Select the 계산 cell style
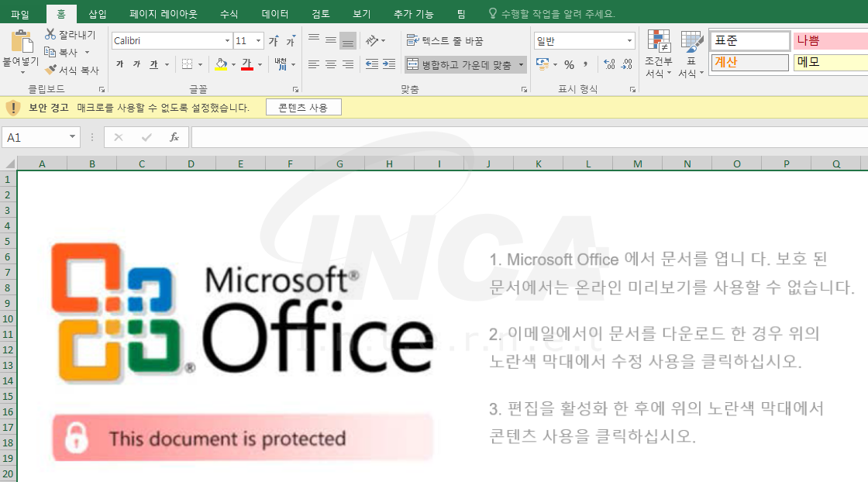The width and height of the screenshot is (868, 482). pyautogui.click(x=749, y=62)
